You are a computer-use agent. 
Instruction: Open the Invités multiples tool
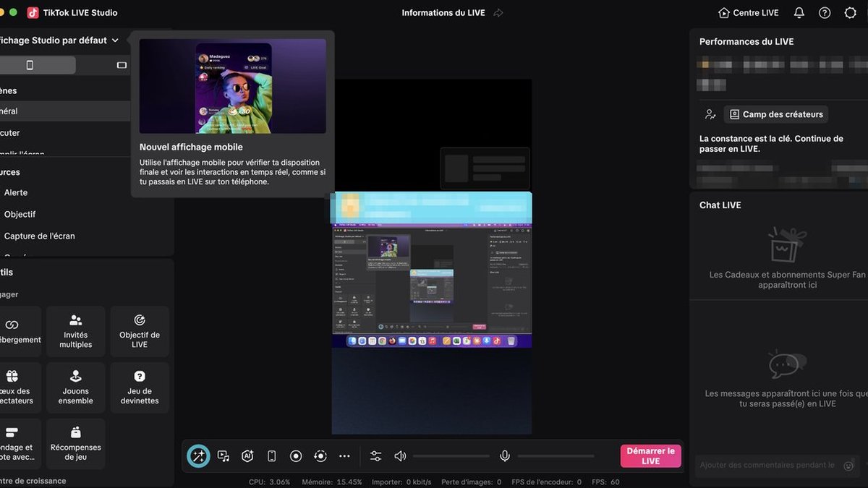pos(76,331)
